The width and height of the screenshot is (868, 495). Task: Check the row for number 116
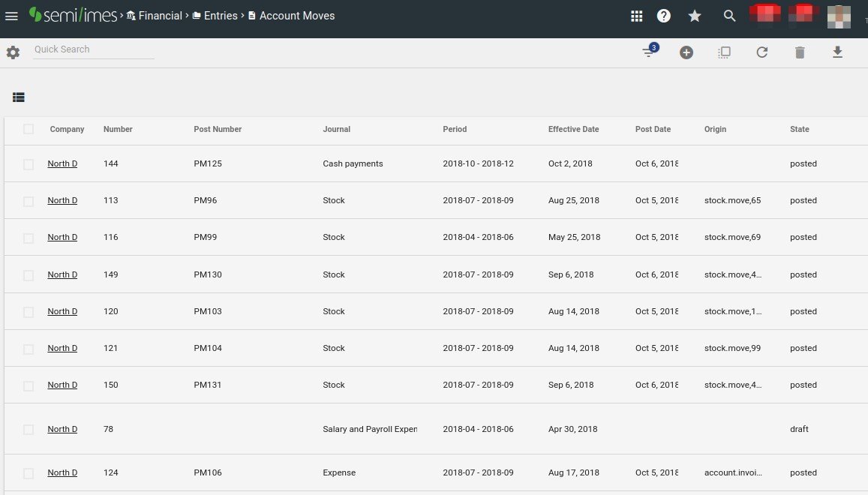click(29, 238)
